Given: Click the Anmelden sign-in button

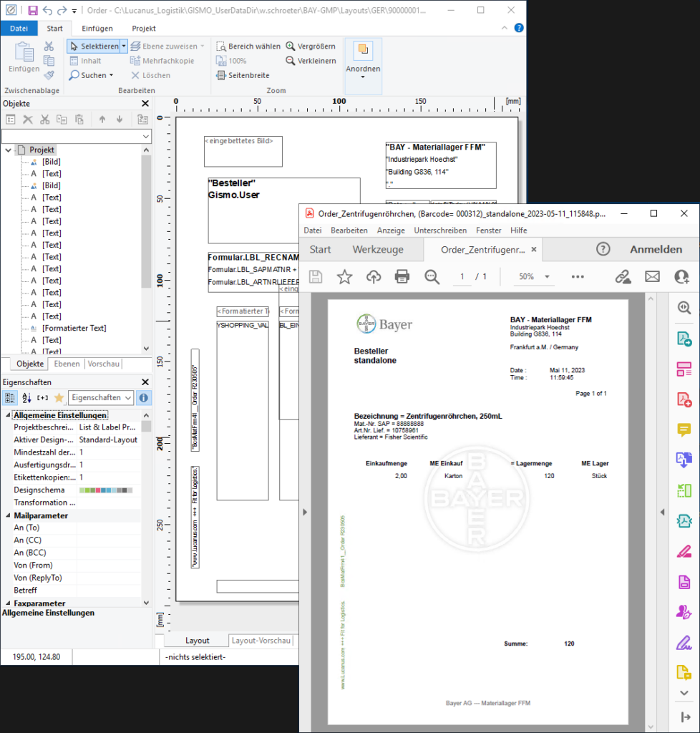Looking at the screenshot, I should pyautogui.click(x=655, y=249).
